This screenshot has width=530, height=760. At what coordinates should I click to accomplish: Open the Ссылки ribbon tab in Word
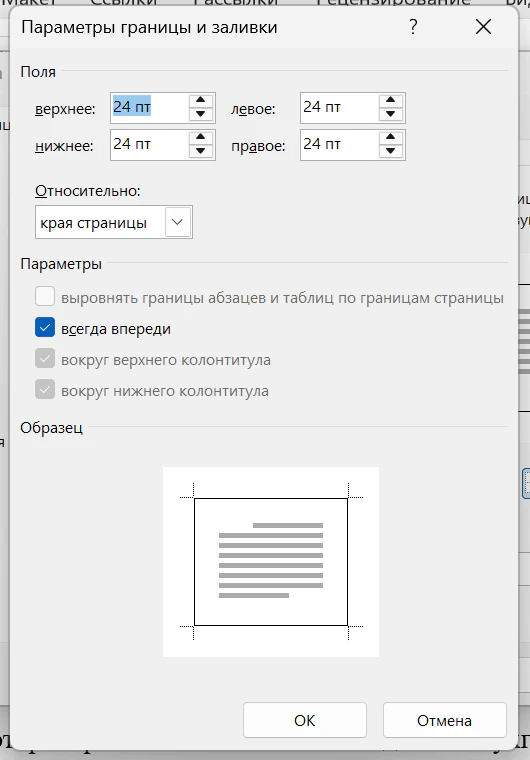click(x=123, y=2)
